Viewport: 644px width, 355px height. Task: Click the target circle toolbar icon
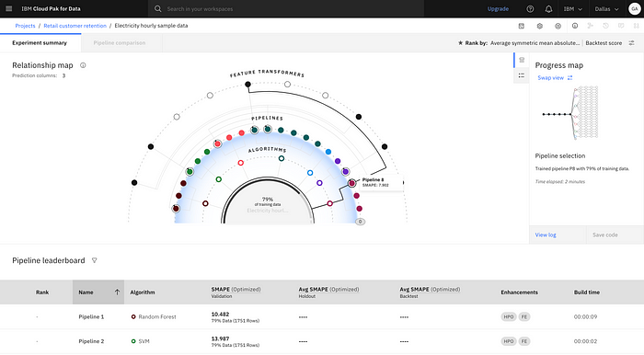pos(558,26)
